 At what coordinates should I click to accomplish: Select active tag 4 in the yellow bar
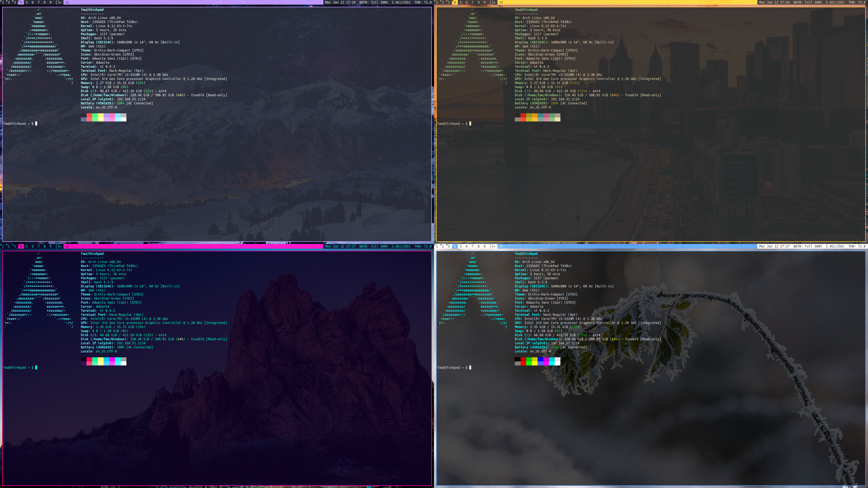point(455,2)
